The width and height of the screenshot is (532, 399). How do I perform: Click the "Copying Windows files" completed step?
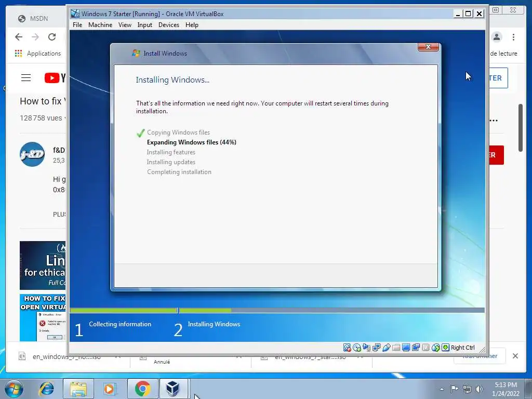(178, 132)
